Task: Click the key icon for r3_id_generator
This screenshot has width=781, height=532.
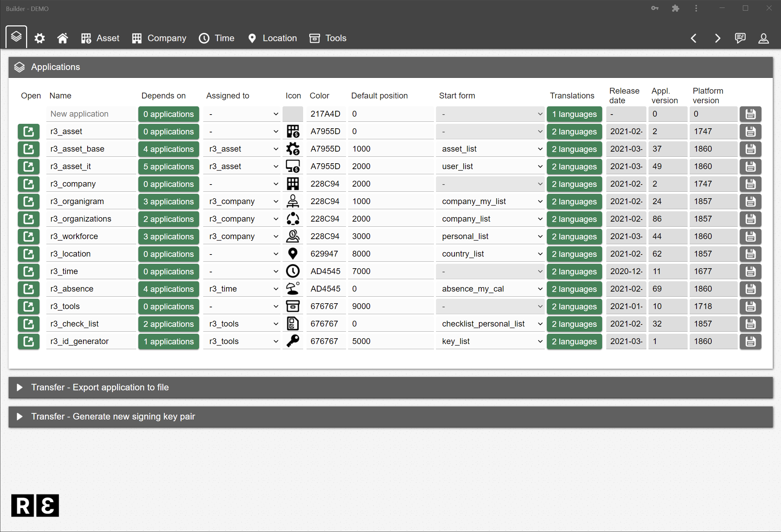Action: tap(293, 341)
